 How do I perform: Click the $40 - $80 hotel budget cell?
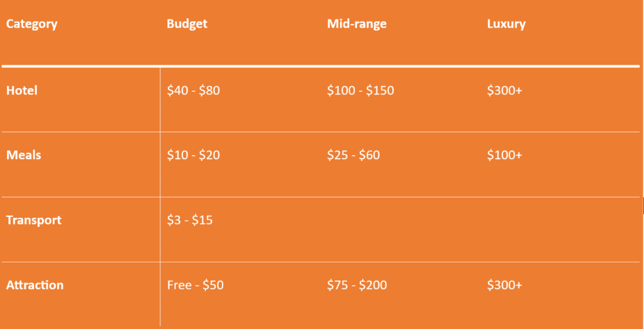click(x=193, y=91)
